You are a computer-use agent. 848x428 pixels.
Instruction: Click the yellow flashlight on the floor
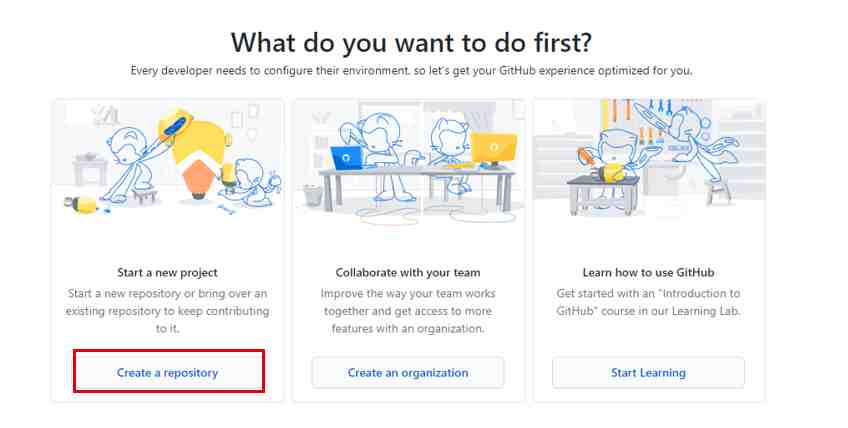pyautogui.click(x=82, y=205)
